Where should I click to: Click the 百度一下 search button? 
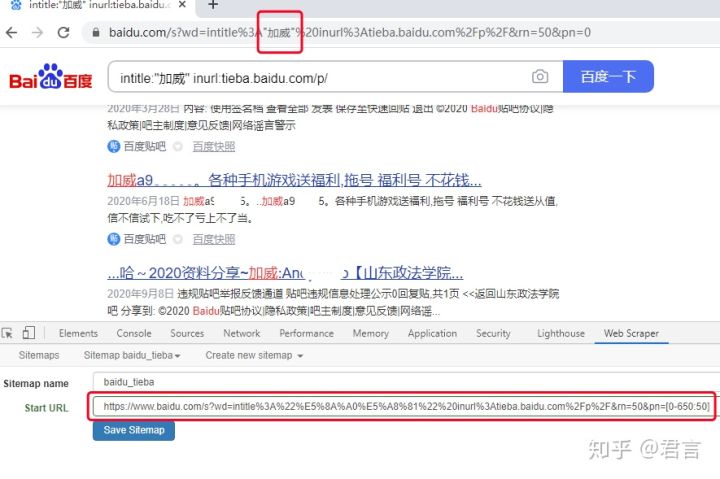[x=608, y=76]
